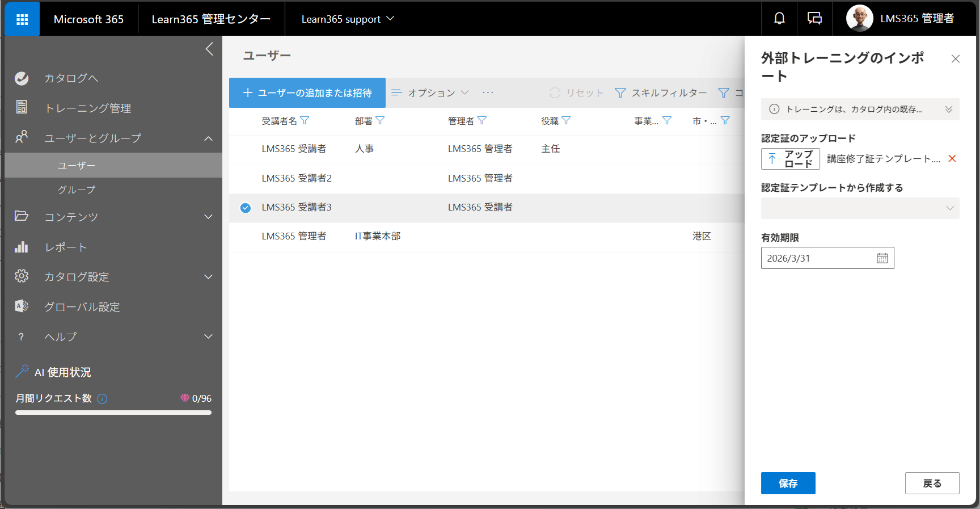Click the カタログへ checkmark icon
This screenshot has height=509, width=980.
(x=22, y=78)
